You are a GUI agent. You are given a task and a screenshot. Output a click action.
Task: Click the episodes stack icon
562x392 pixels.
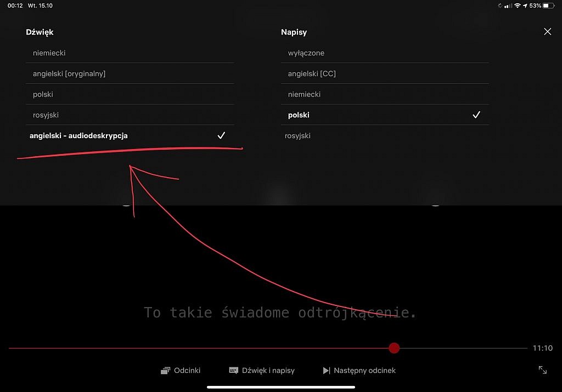pyautogui.click(x=165, y=371)
